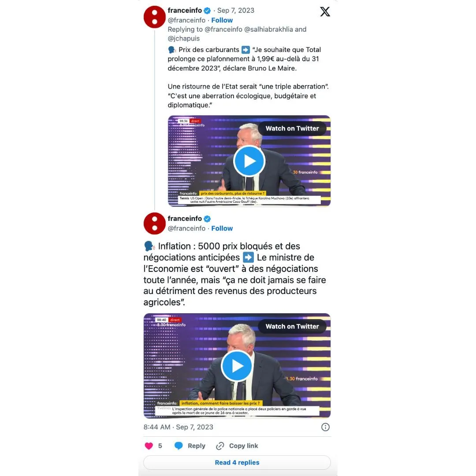Click the Copy link text
This screenshot has width=476, height=476.
coord(243,446)
